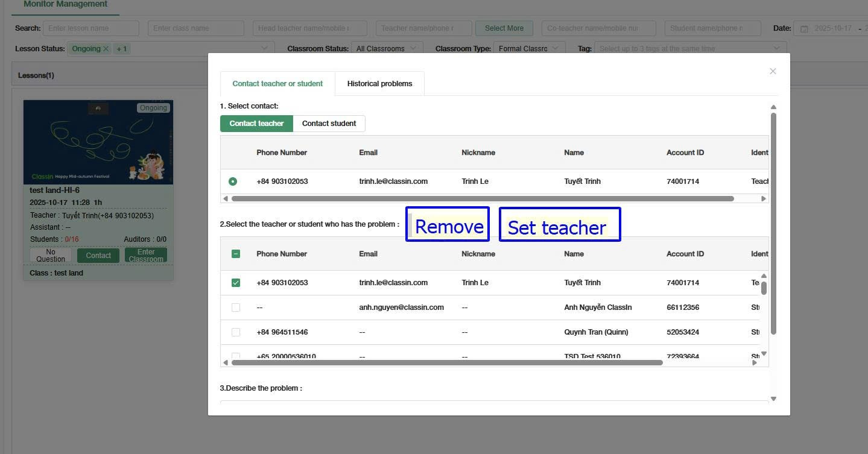
Task: Click left arrow of bottom table scrollbar
Action: tap(226, 362)
